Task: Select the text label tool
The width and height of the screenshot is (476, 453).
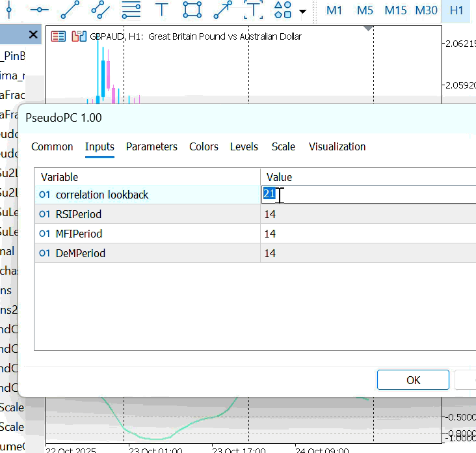Action: (253, 10)
